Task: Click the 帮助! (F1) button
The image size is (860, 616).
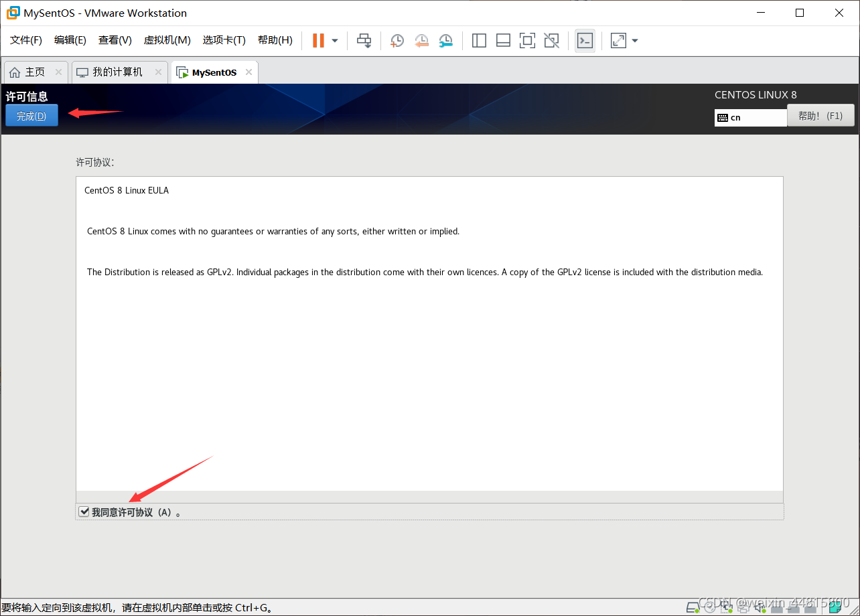Action: click(820, 116)
